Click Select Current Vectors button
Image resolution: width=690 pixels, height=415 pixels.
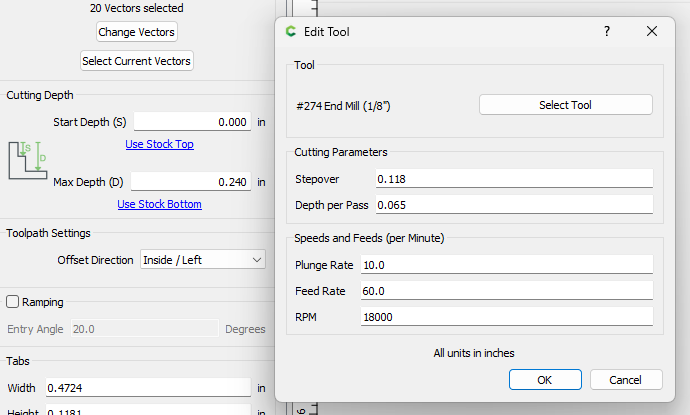(137, 61)
